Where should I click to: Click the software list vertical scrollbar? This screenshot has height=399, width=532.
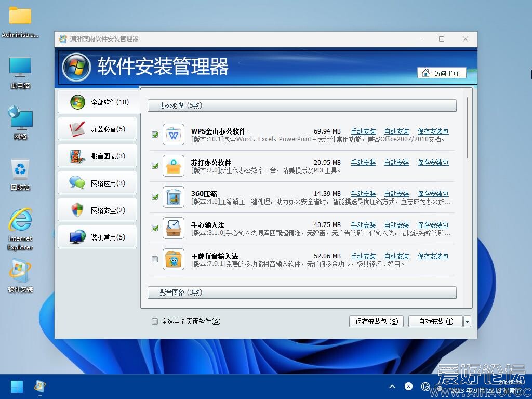(x=468, y=127)
